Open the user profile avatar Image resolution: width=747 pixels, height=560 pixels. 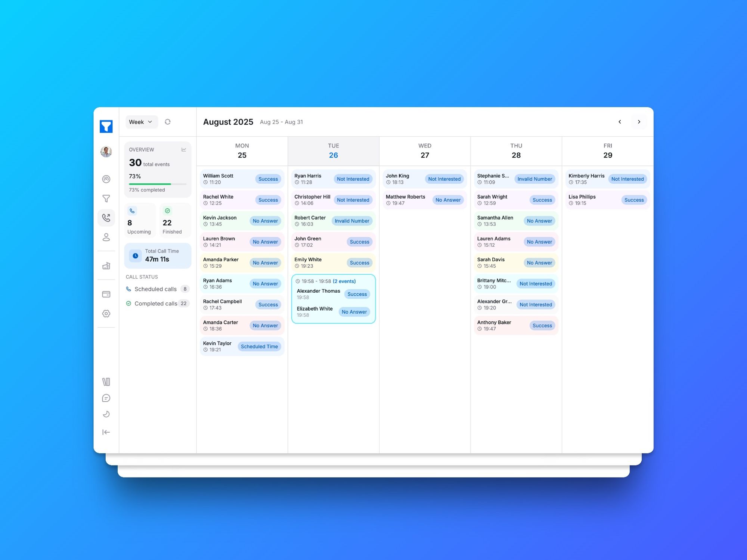pyautogui.click(x=106, y=152)
